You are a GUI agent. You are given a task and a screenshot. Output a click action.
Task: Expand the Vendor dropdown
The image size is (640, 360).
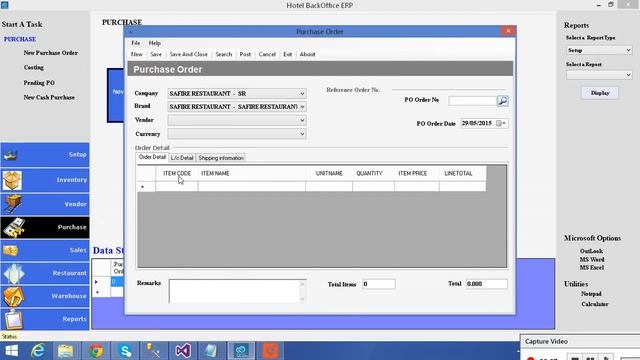point(302,120)
